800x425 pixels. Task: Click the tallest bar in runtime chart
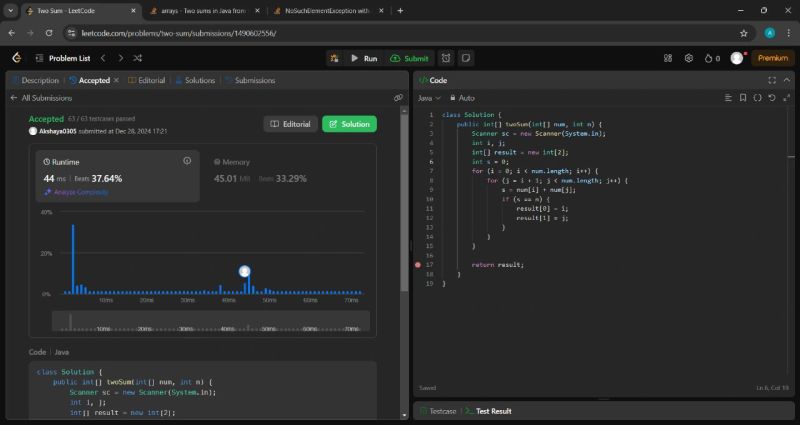[x=73, y=259]
